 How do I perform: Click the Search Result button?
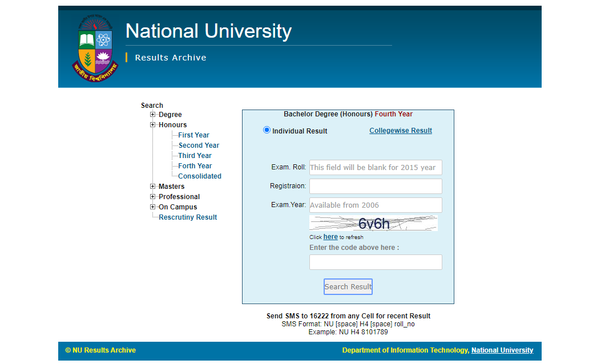348,287
